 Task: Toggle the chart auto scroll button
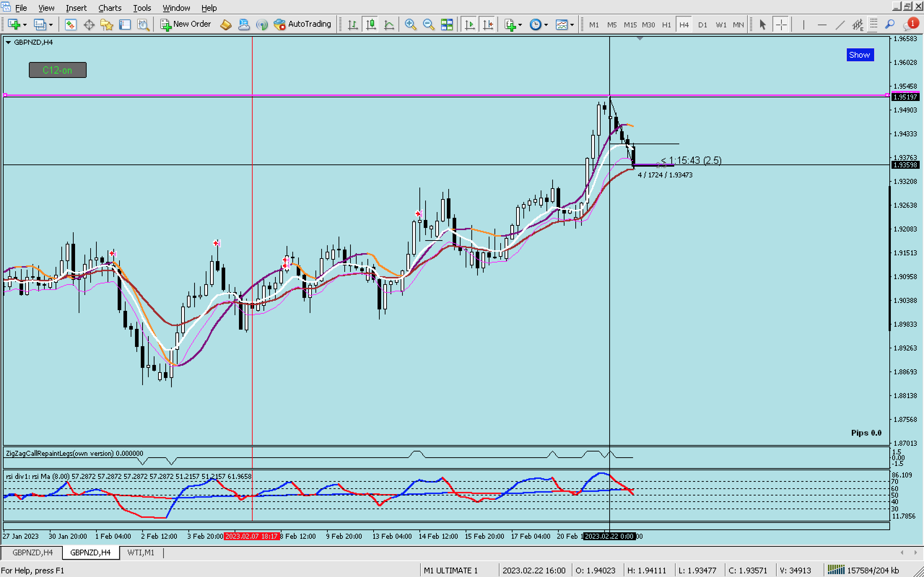(x=470, y=25)
